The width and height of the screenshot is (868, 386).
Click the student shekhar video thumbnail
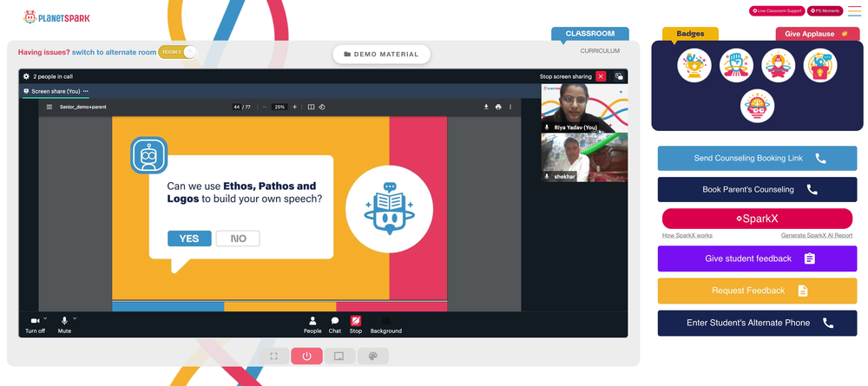(x=584, y=157)
